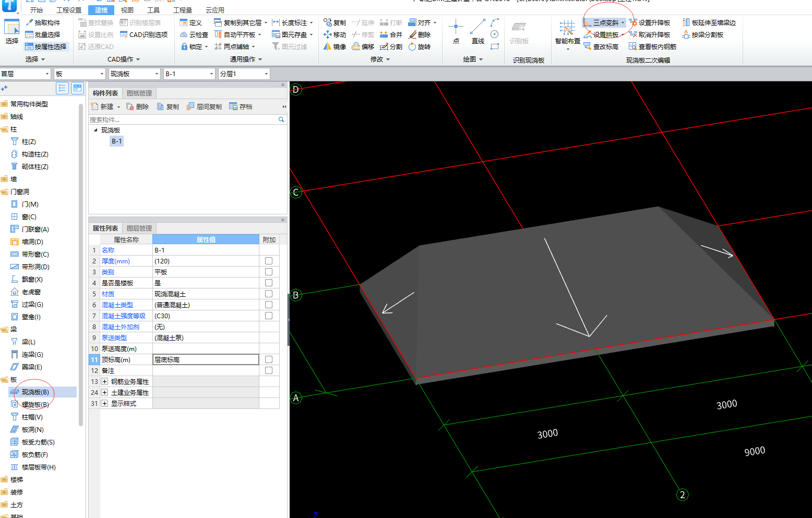Tick the 附加 checkbox for 材质

(x=269, y=294)
